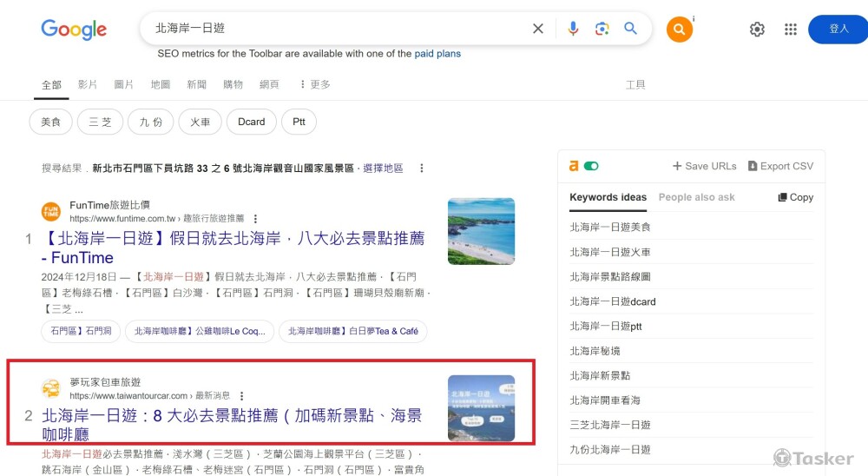Click Save URLs in keywords panel
This screenshot has height=476, width=868.
(704, 166)
